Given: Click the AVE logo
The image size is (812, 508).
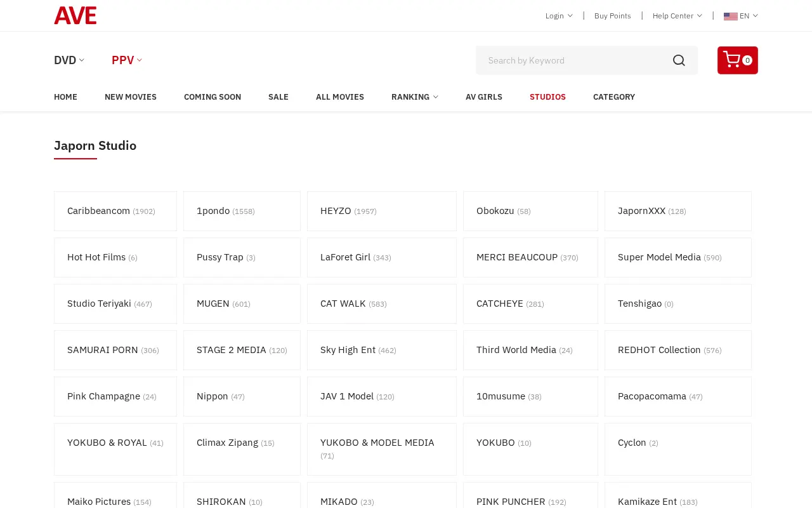Looking at the screenshot, I should (75, 15).
